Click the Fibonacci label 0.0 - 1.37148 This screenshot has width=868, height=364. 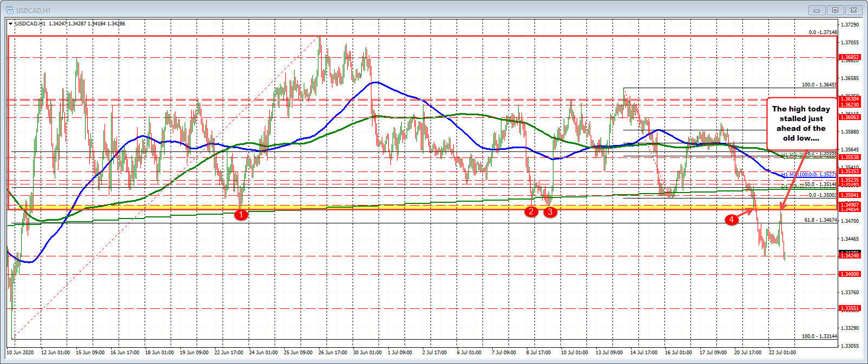point(823,32)
